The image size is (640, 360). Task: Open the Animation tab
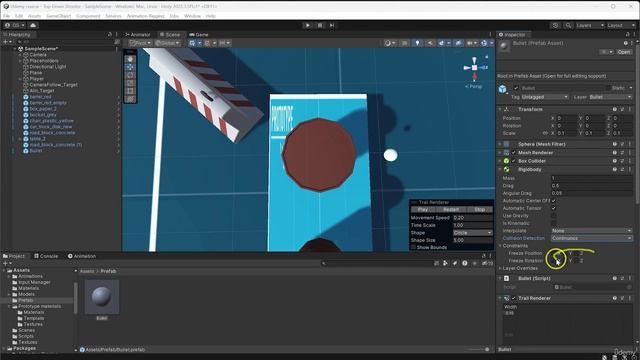[x=82, y=256]
